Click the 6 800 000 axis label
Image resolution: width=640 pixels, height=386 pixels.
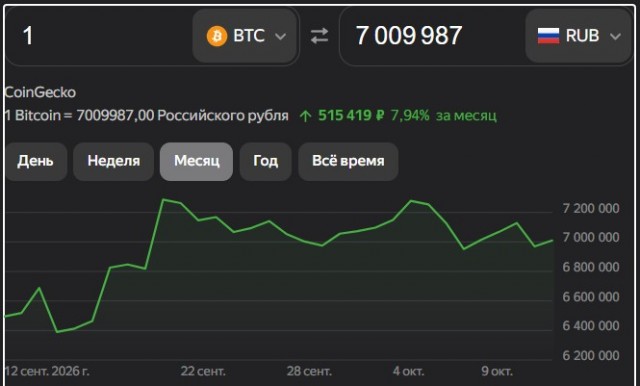pos(591,267)
